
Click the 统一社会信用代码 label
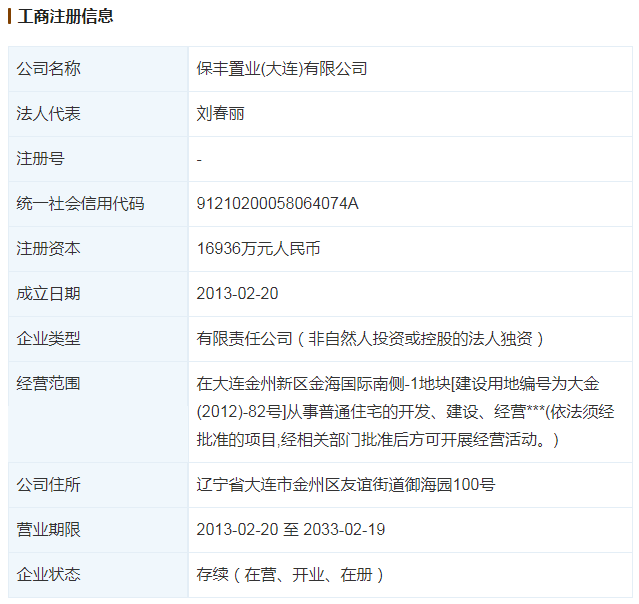pos(81,204)
